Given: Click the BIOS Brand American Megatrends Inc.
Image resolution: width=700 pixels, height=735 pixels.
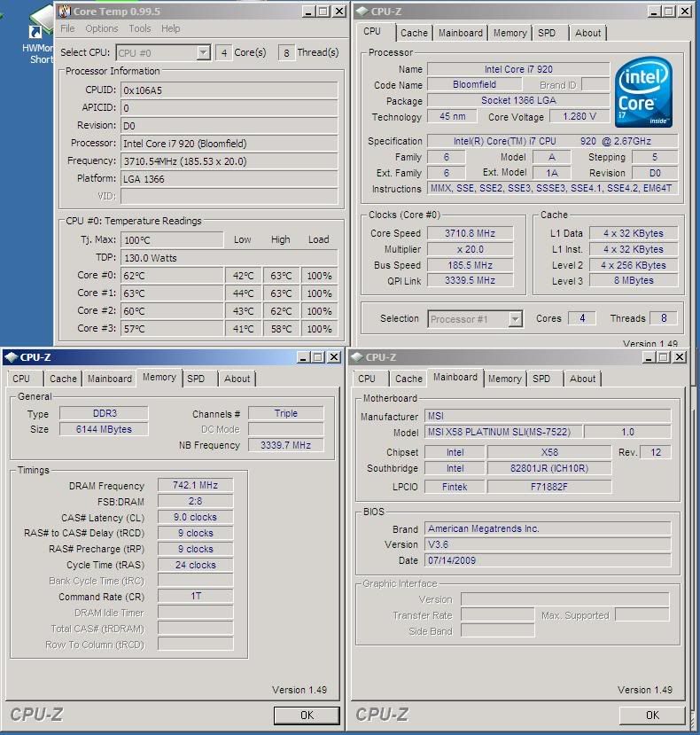Looking at the screenshot, I should [x=548, y=528].
